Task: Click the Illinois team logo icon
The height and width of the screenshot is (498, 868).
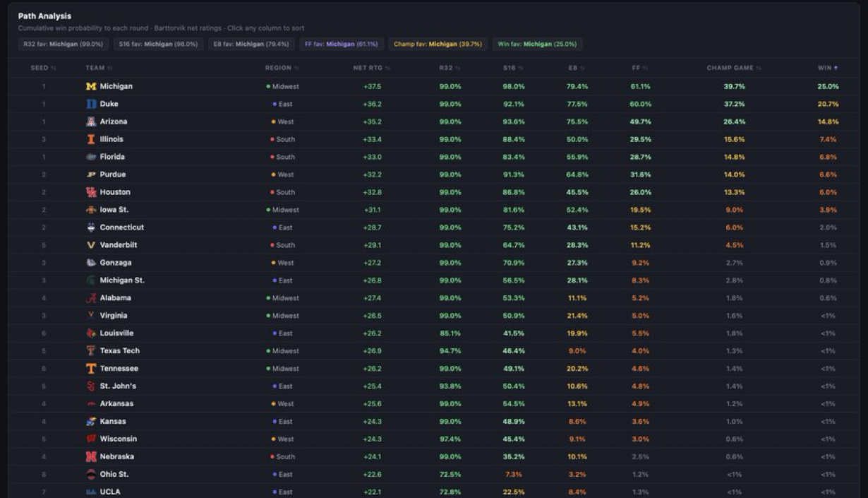Action: [90, 139]
